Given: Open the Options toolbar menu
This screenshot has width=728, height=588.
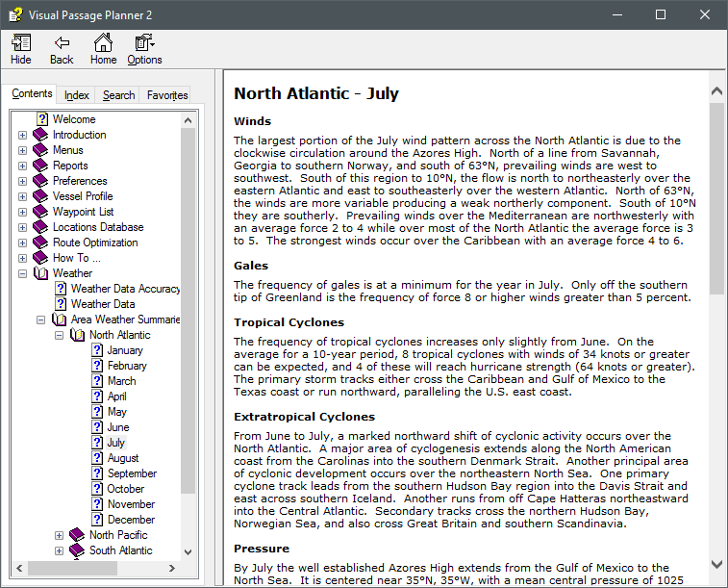Looking at the screenshot, I should 144,43.
